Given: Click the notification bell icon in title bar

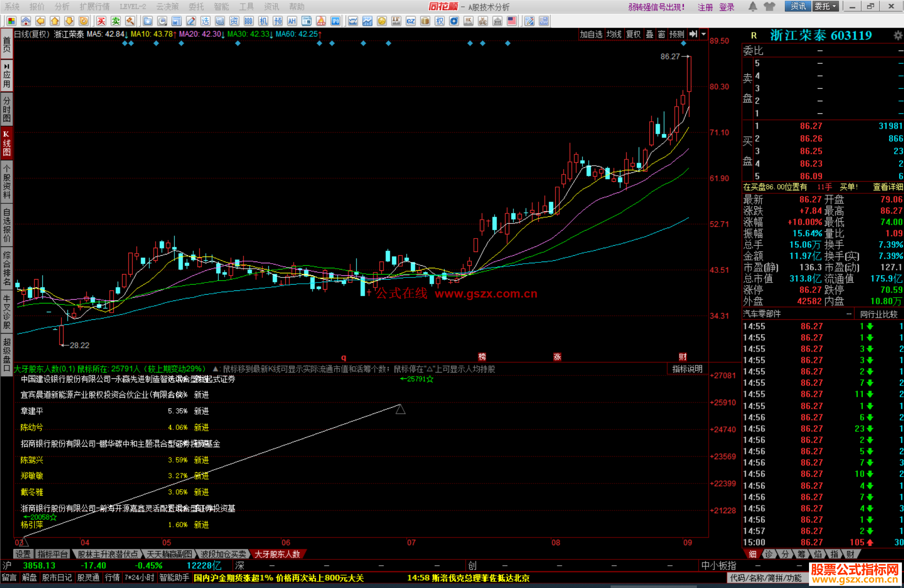Looking at the screenshot, I should tap(752, 6).
